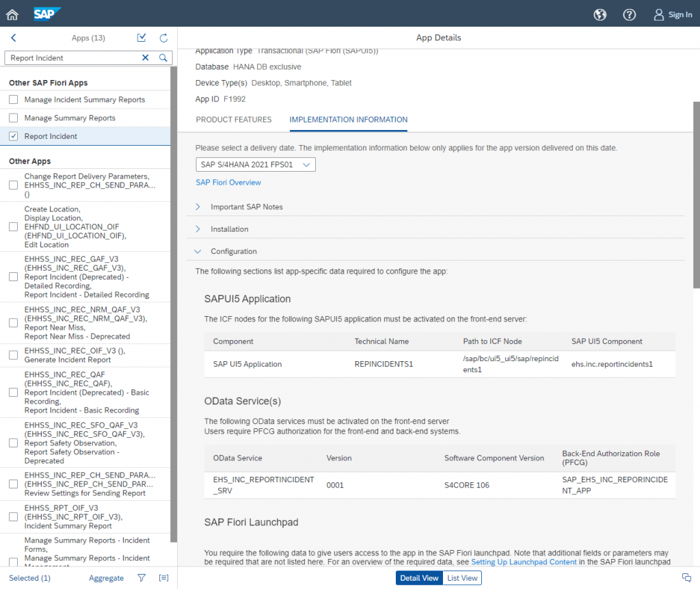Click the SAP logo
The image size is (700, 589).
[47, 14]
